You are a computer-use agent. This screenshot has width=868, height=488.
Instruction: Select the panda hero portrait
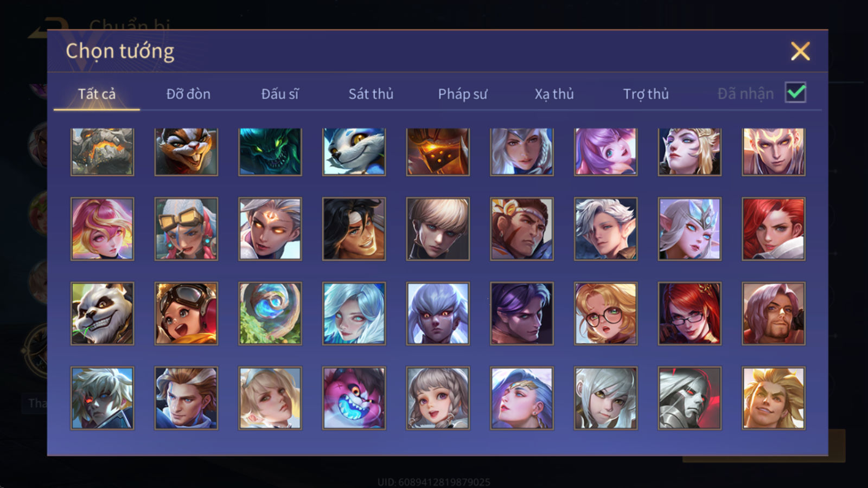(x=102, y=313)
